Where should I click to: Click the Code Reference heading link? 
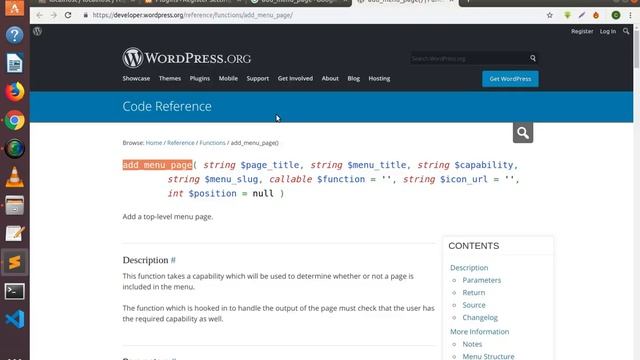(x=167, y=106)
